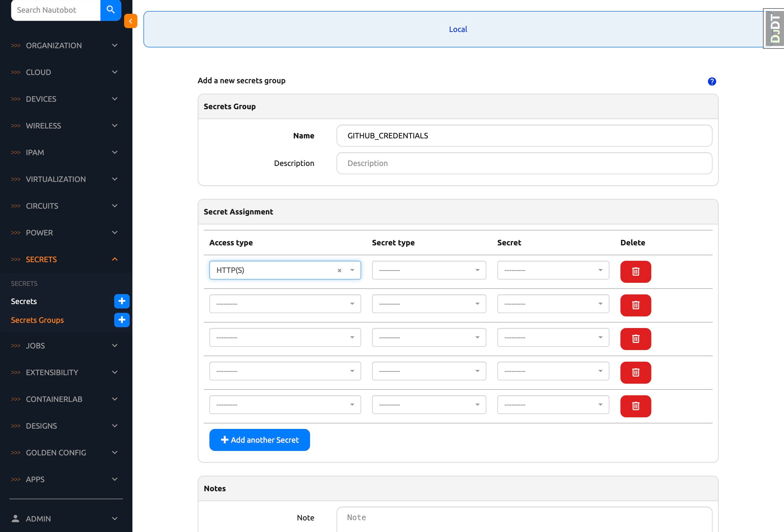Open Secret dropdown in first row
The height and width of the screenshot is (532, 784).
[x=553, y=270]
